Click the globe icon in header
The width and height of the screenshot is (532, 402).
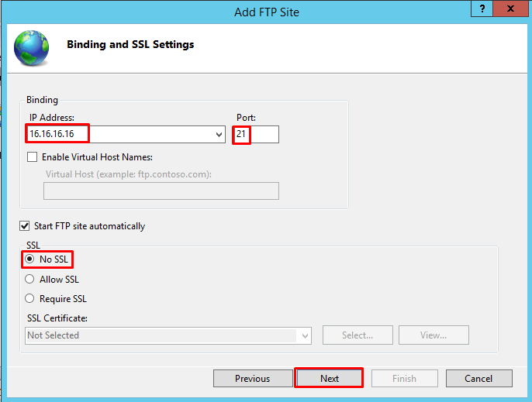point(31,48)
